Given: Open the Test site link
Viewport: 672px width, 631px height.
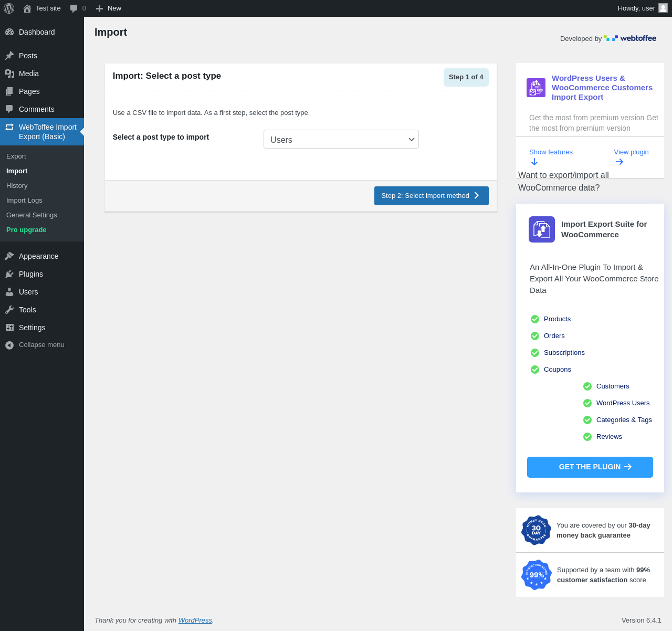Looking at the screenshot, I should [x=48, y=8].
